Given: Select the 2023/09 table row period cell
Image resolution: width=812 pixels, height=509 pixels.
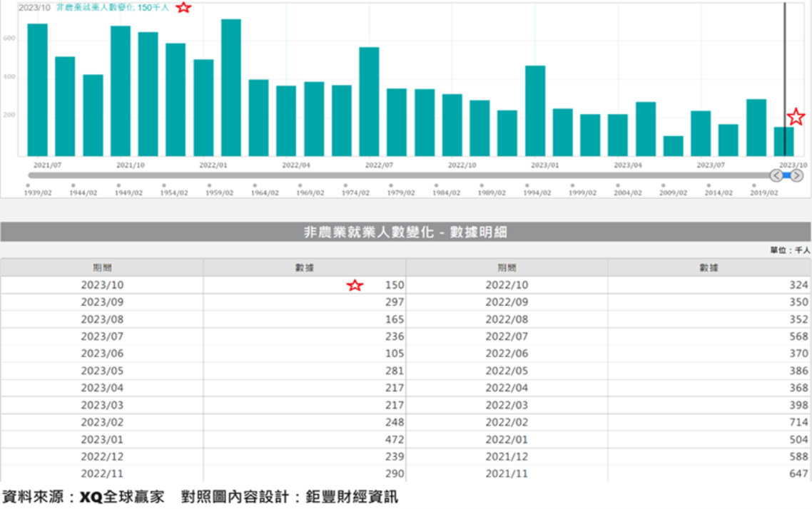Looking at the screenshot, I should pyautogui.click(x=102, y=302).
